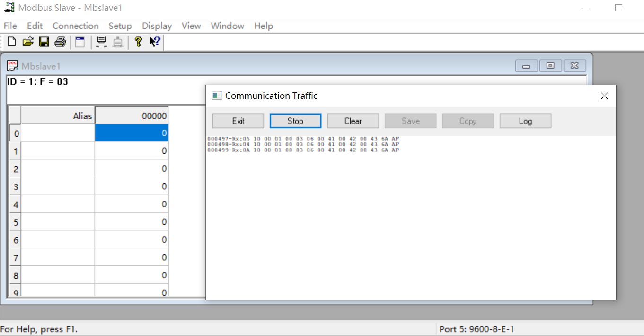644x336 pixels.
Task: Click the 'Port 5: 9600-8-E-1' status text
Action: pos(476,329)
